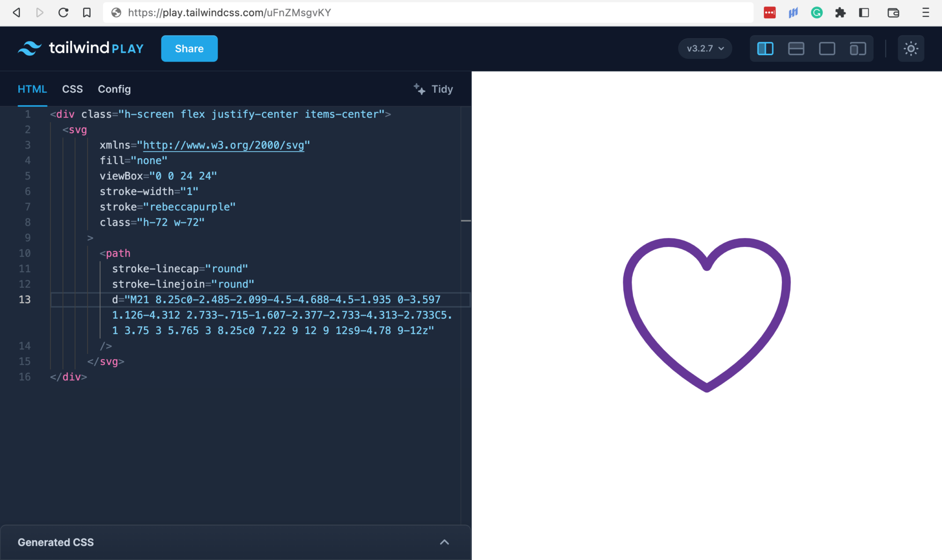Open the Config tab
Viewport: 942px width, 560px height.
click(114, 89)
